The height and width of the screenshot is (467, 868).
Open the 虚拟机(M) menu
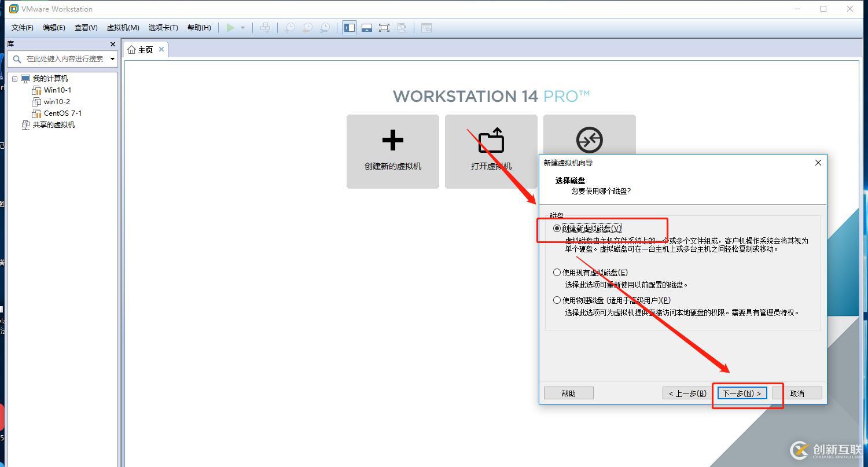click(123, 28)
